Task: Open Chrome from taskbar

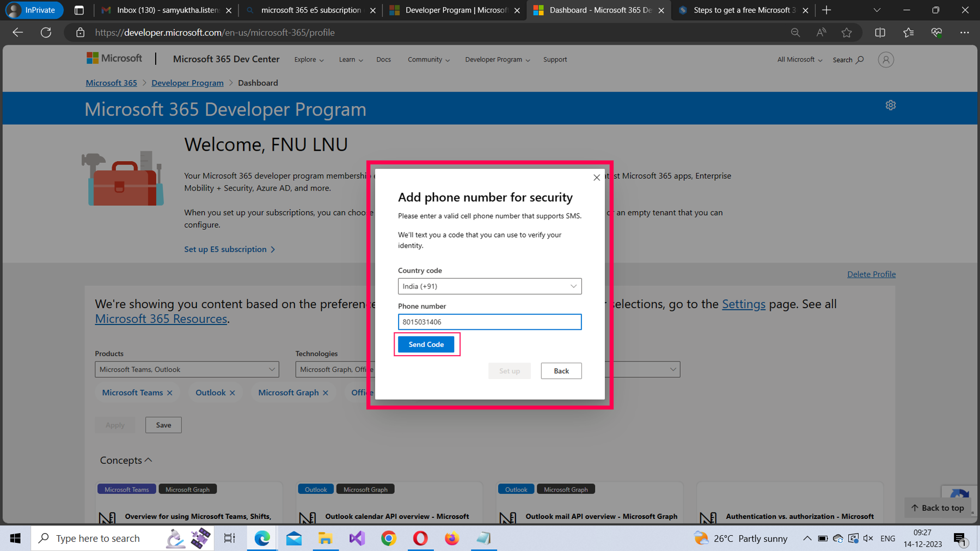Action: [x=389, y=538]
